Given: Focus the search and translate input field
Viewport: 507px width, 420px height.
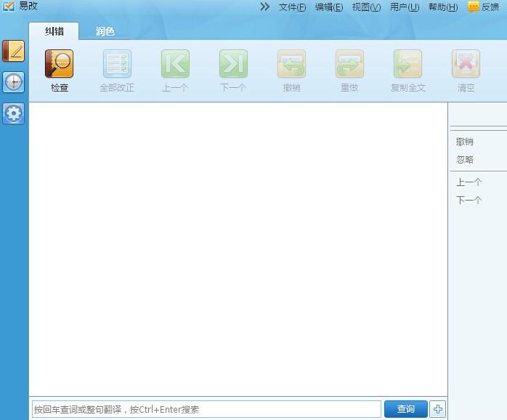Looking at the screenshot, I should [x=206, y=409].
